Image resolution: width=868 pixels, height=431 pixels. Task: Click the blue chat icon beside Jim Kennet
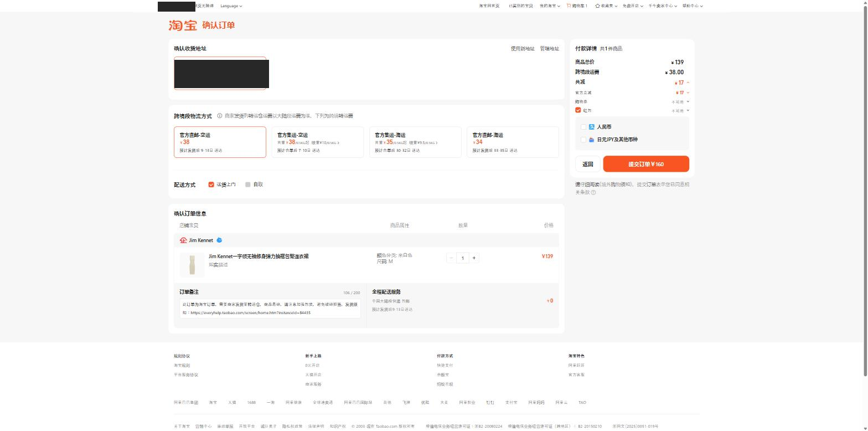219,240
